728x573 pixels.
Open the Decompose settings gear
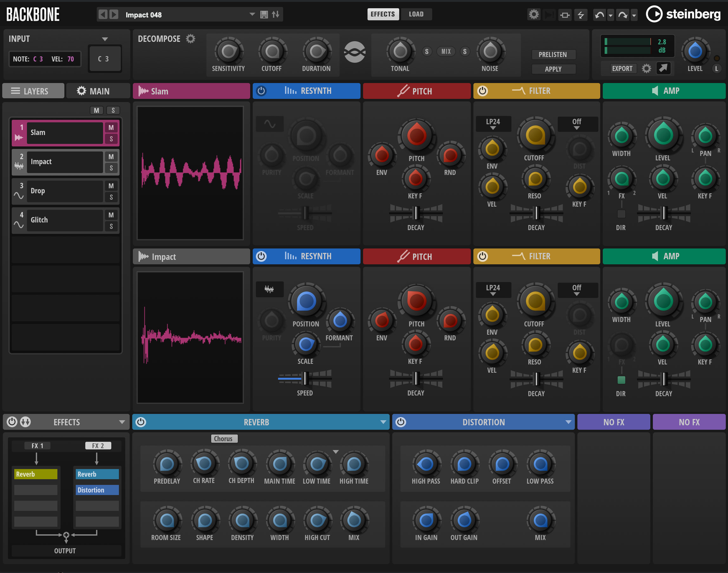coord(191,39)
